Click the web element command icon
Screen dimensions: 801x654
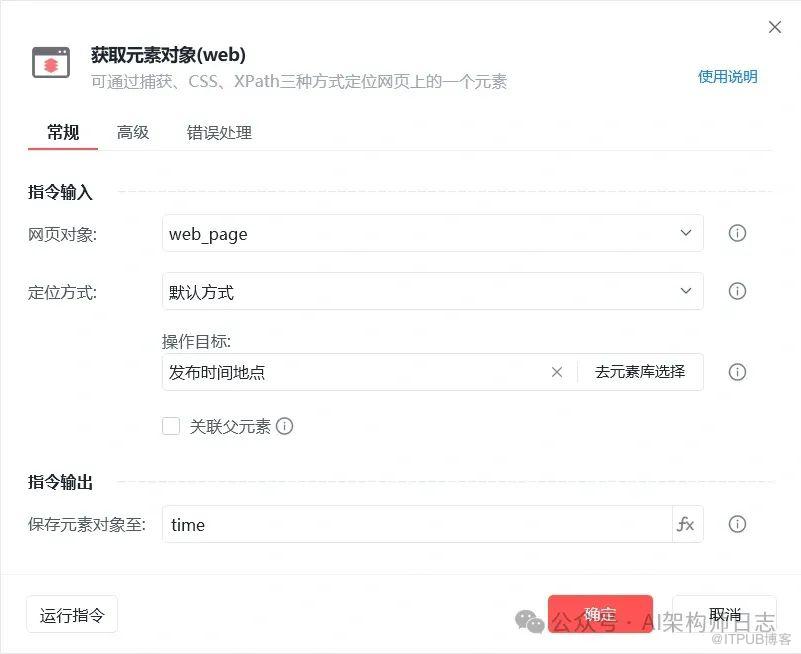(51, 63)
